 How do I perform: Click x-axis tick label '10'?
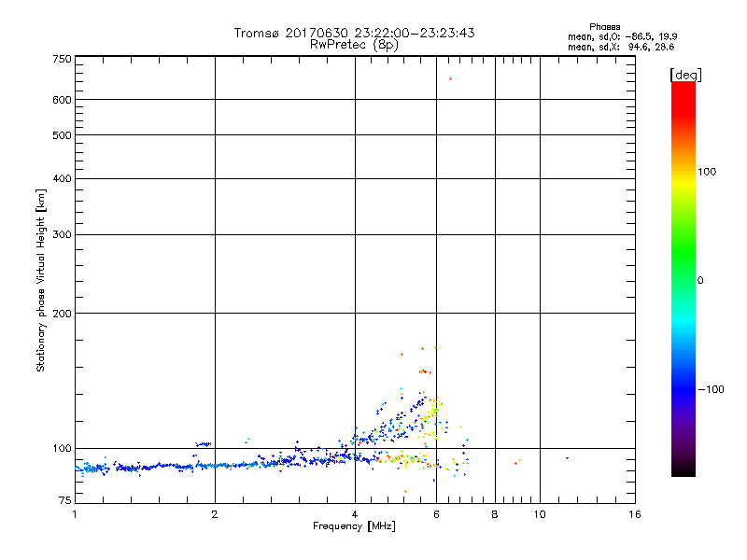pyautogui.click(x=540, y=514)
